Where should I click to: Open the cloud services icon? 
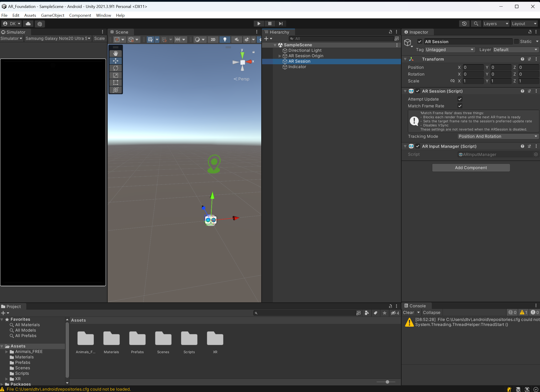tap(28, 24)
